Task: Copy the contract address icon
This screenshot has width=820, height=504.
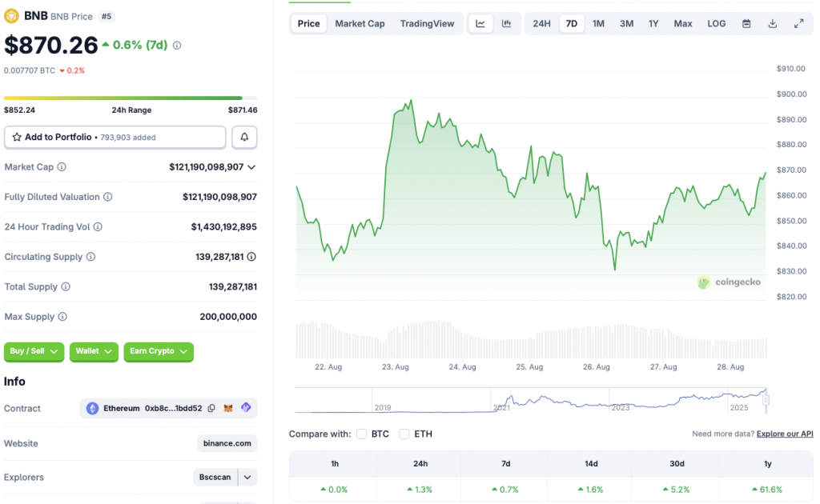Action: click(x=211, y=409)
